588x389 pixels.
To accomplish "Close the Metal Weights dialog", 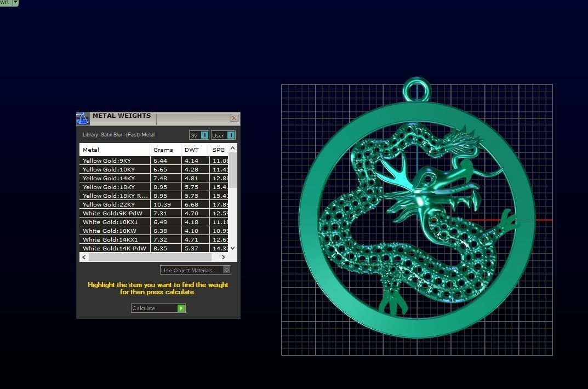I will point(235,118).
